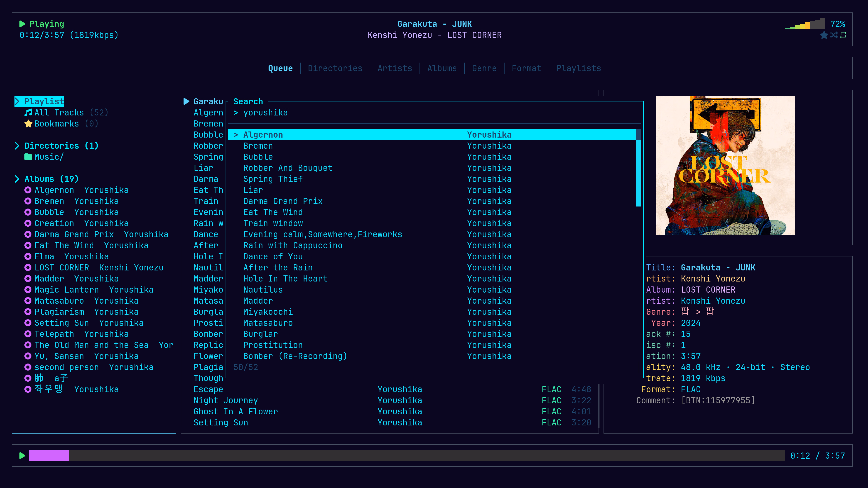
Task: Collapse the Playlist section chevron
Action: pos(17,101)
